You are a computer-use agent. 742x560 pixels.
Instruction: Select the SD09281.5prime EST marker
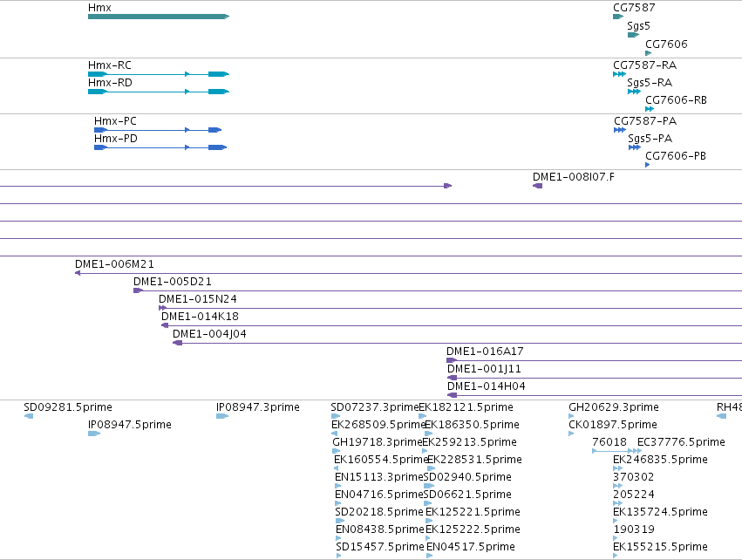[29, 416]
